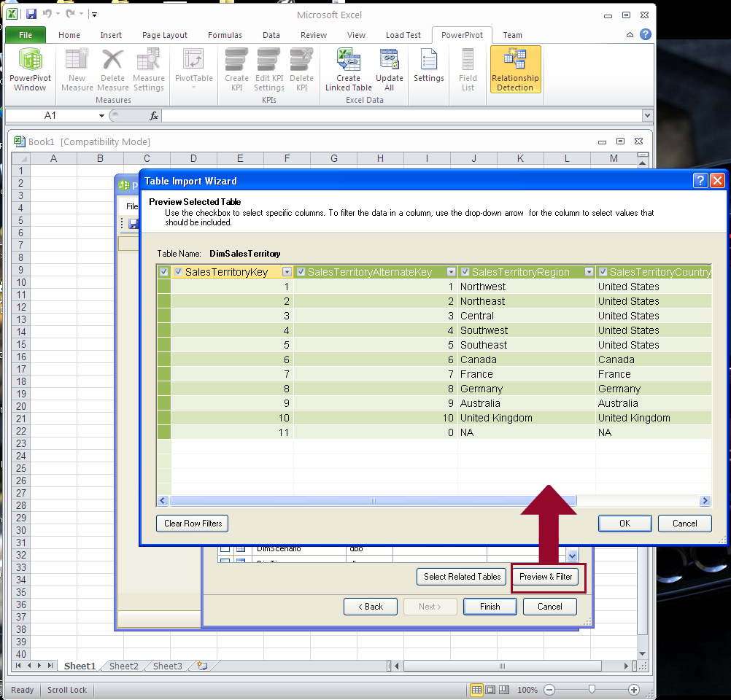Click the Back button in the wizard
Screen dimensions: 731x700
point(370,607)
